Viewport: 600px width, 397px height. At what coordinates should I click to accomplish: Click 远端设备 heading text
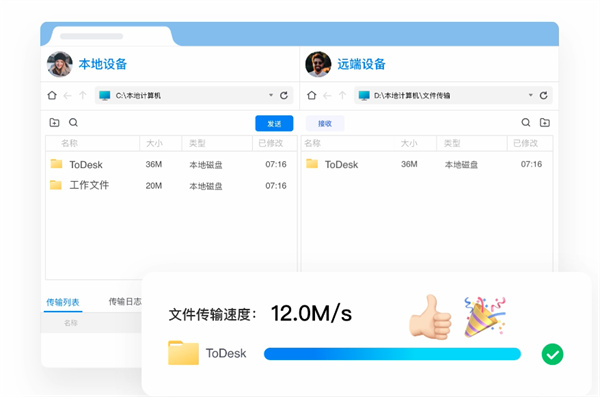pos(361,64)
